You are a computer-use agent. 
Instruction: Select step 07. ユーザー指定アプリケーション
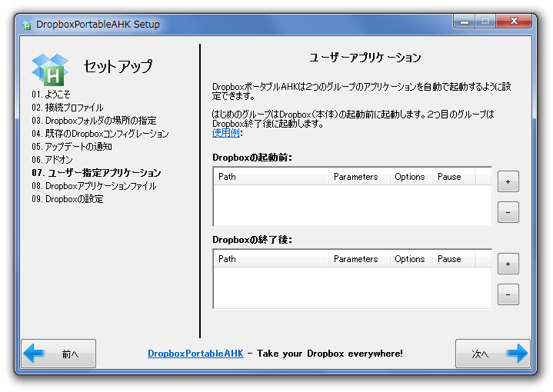click(x=96, y=172)
